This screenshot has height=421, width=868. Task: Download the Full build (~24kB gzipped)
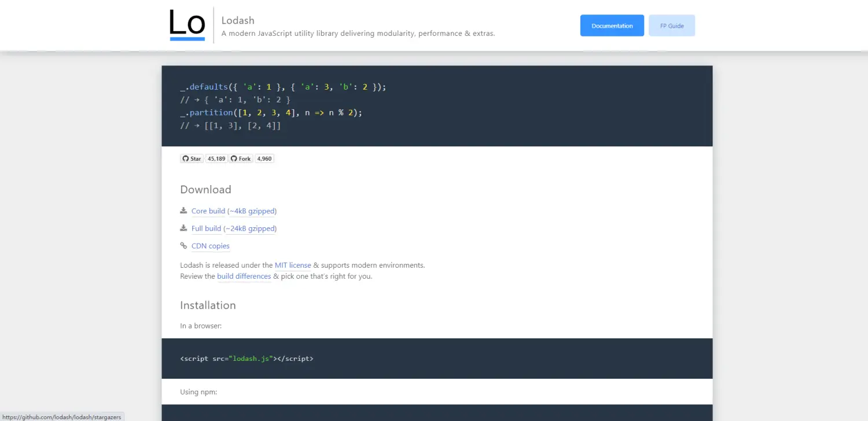(234, 228)
